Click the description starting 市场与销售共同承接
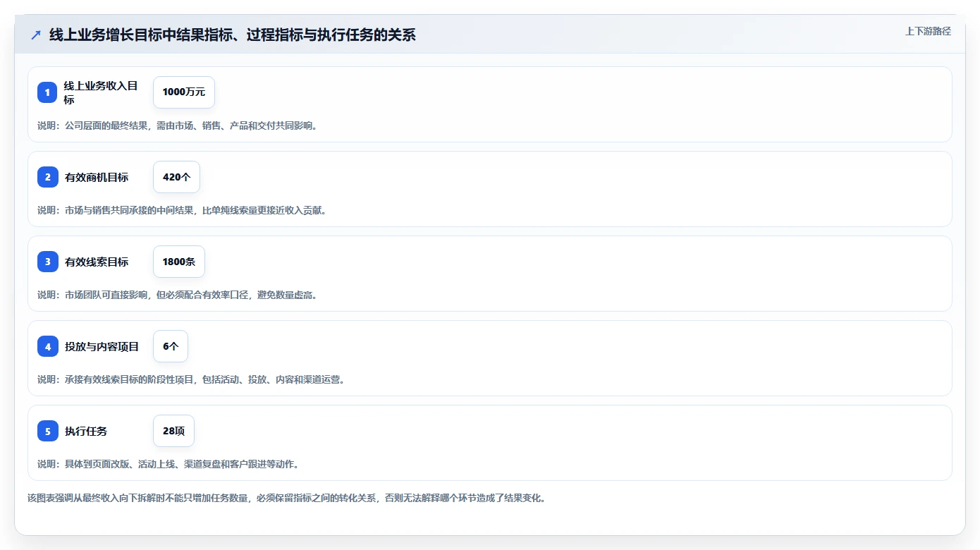Screen dimensions: 980x550 point(182,210)
